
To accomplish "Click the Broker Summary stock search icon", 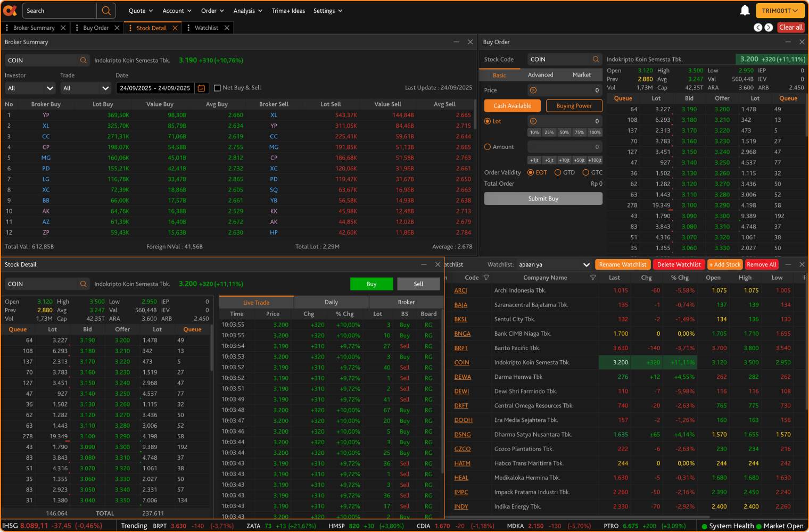I will (x=84, y=61).
